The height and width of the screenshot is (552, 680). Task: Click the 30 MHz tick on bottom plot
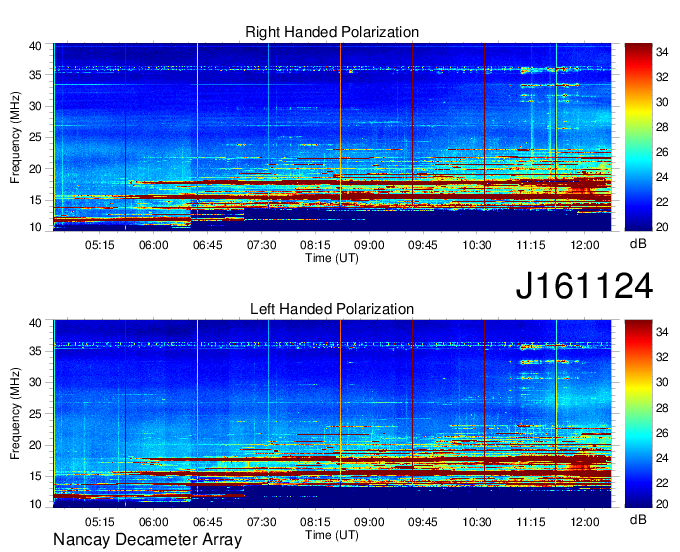[36, 382]
